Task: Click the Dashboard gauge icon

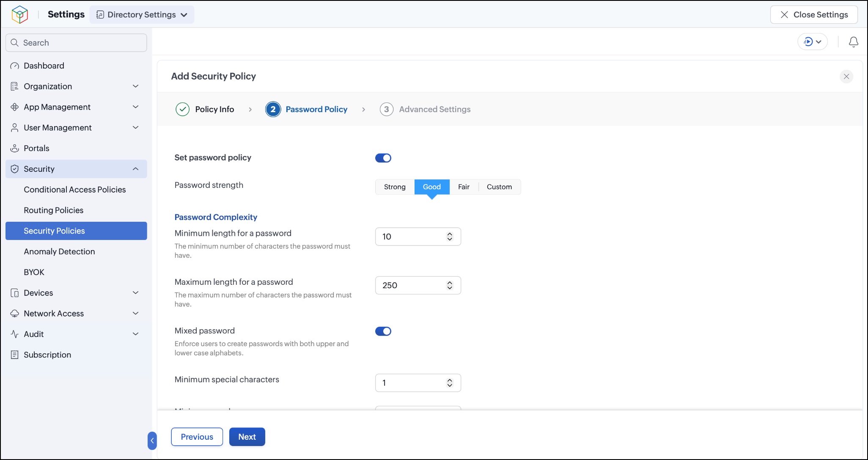Action: coord(14,66)
